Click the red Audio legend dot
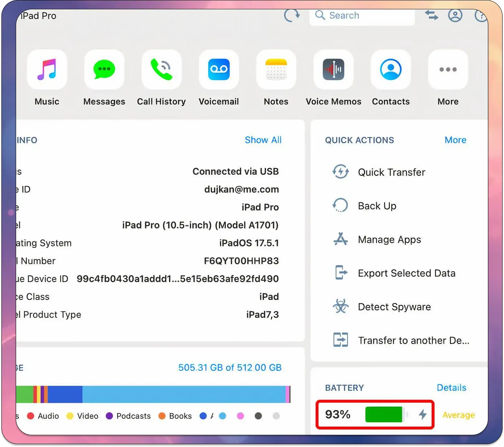Screen dimensions: 504x447 pos(30,416)
